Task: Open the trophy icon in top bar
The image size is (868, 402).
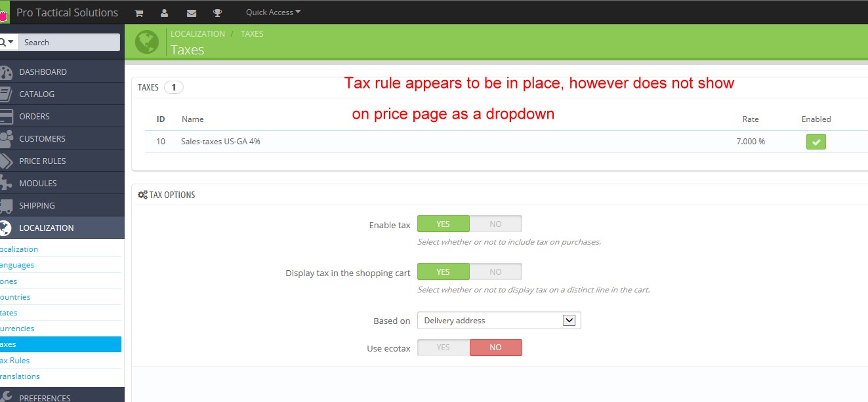Action: (218, 13)
